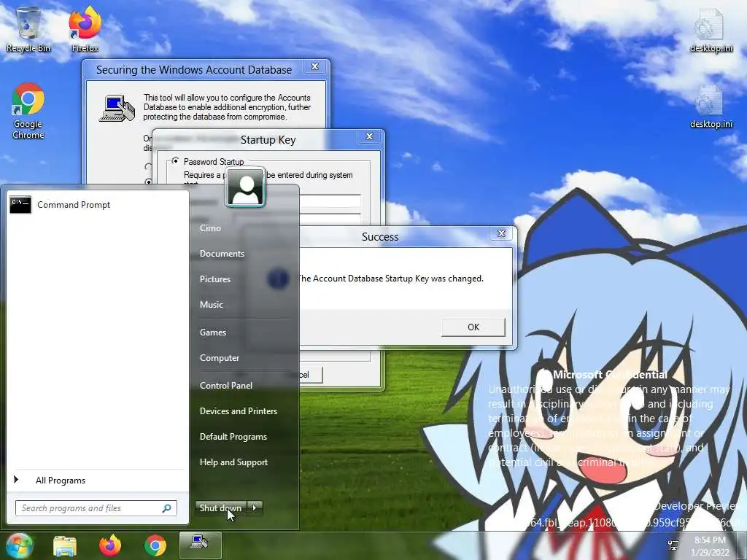Viewport: 747px width, 560px height.
Task: Launch Firefox from the desktop shortcut
Action: click(85, 29)
